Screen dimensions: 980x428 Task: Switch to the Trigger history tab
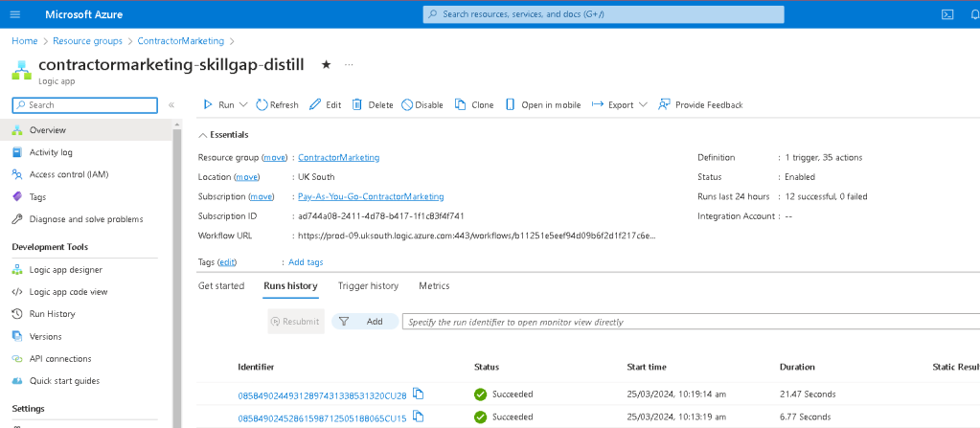368,286
